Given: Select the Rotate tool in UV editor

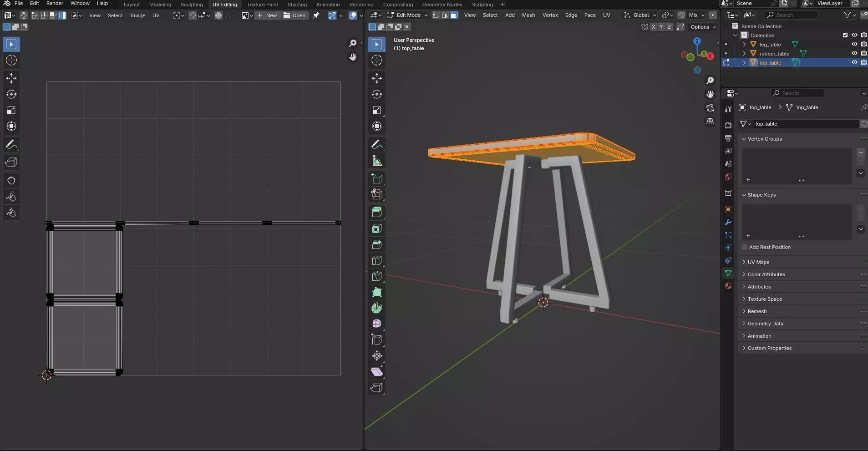Looking at the screenshot, I should (11, 94).
